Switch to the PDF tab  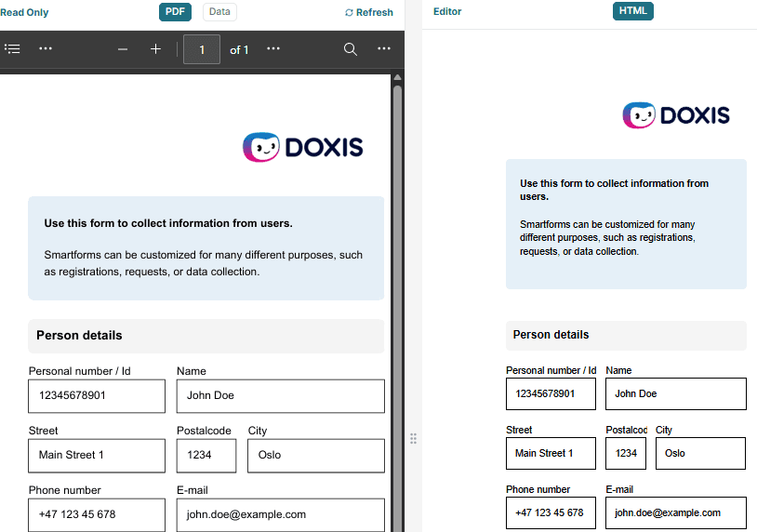click(175, 11)
